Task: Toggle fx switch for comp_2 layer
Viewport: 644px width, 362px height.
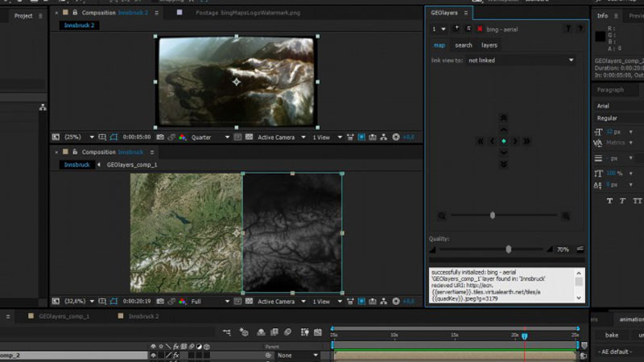Action: (175, 355)
